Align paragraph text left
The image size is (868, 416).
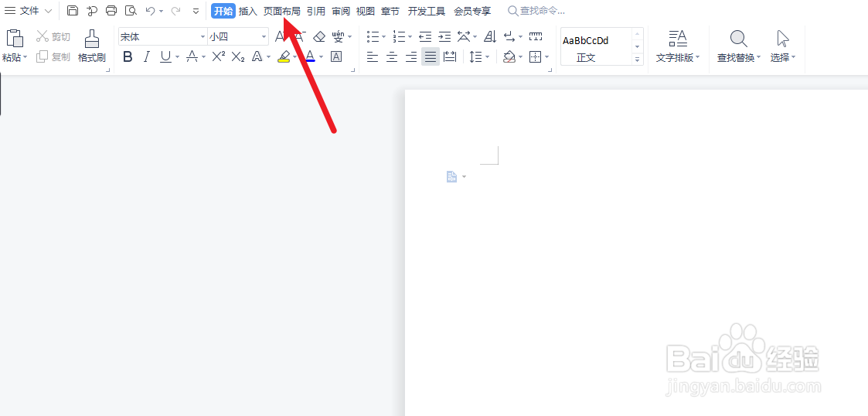[x=373, y=56]
